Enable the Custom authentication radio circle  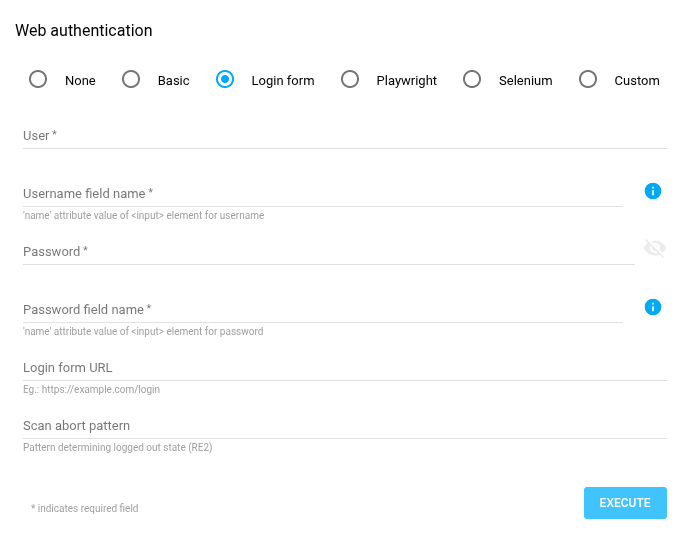[588, 79]
